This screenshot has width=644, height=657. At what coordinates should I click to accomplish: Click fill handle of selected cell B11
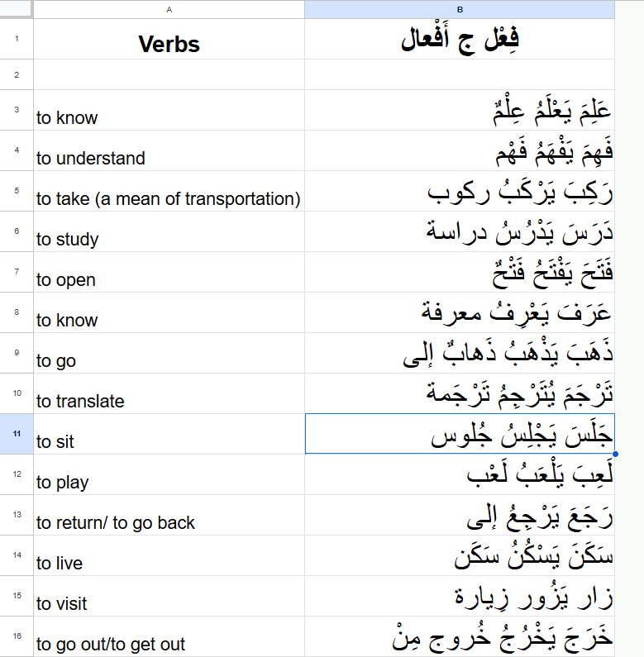(x=615, y=454)
